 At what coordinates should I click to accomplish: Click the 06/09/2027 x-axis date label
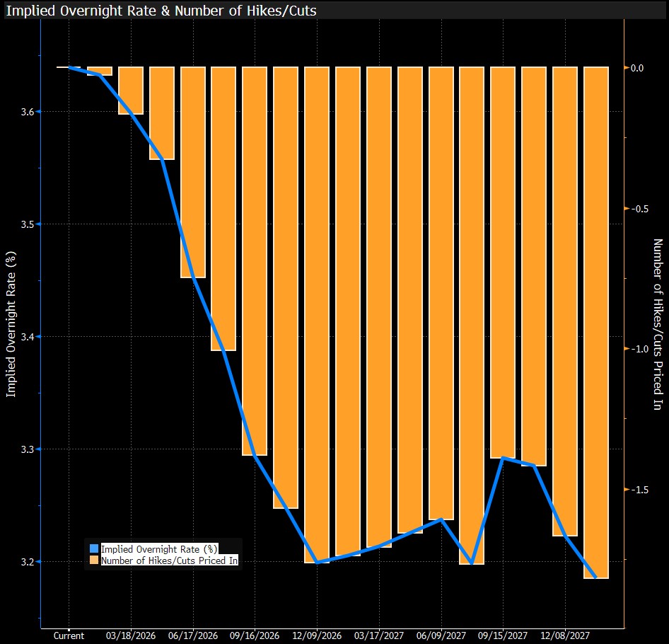pyautogui.click(x=441, y=636)
